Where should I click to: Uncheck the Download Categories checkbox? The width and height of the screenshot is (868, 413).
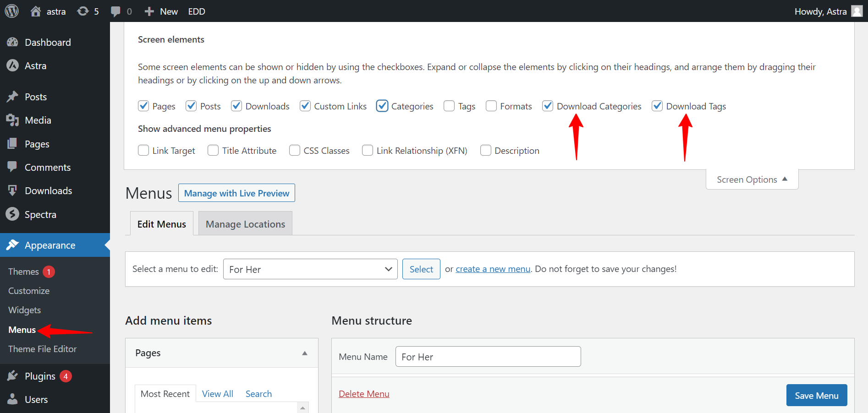point(548,106)
